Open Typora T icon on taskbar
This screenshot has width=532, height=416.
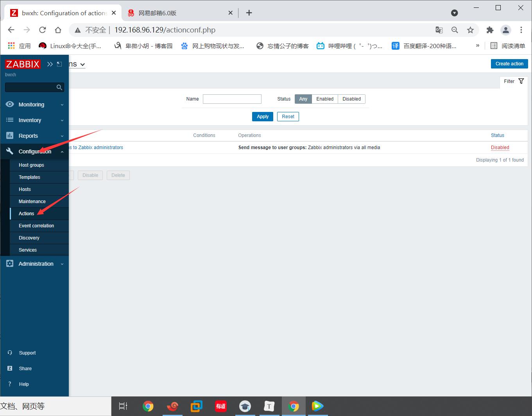pyautogui.click(x=269, y=406)
